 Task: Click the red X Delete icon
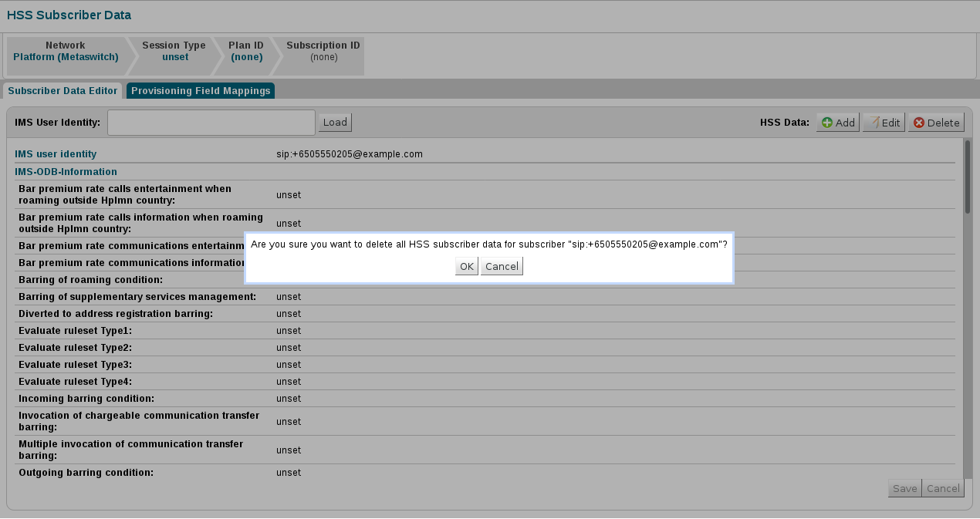pos(918,123)
